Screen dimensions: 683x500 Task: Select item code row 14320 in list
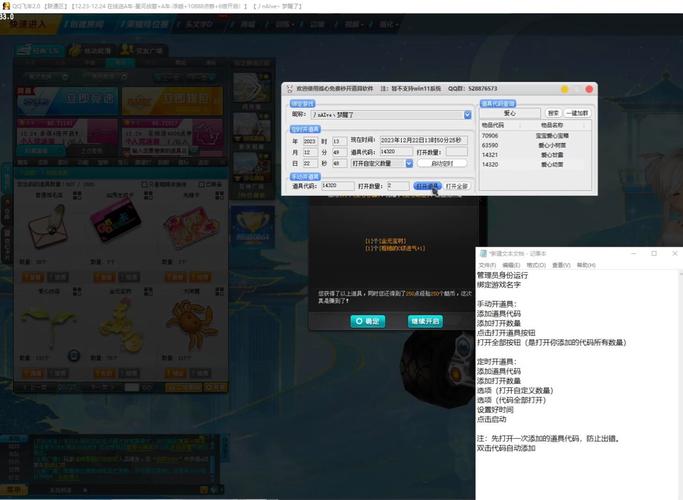click(x=535, y=165)
